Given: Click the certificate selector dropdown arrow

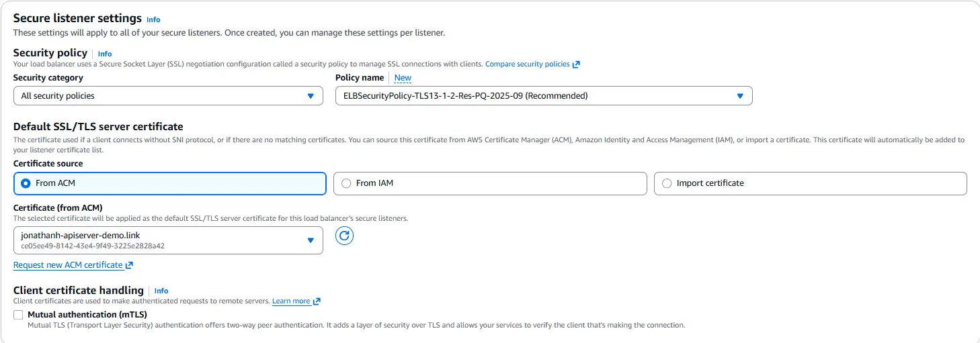Looking at the screenshot, I should 311,240.
